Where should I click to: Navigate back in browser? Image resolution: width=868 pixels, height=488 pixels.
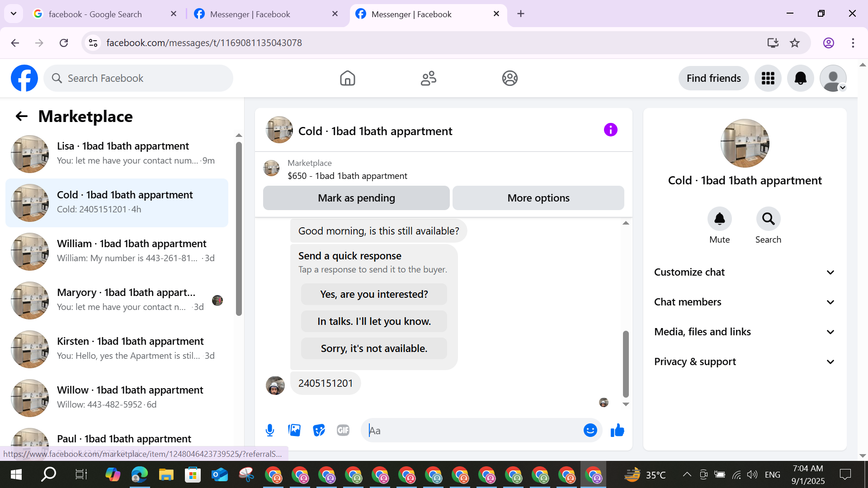pos(15,43)
